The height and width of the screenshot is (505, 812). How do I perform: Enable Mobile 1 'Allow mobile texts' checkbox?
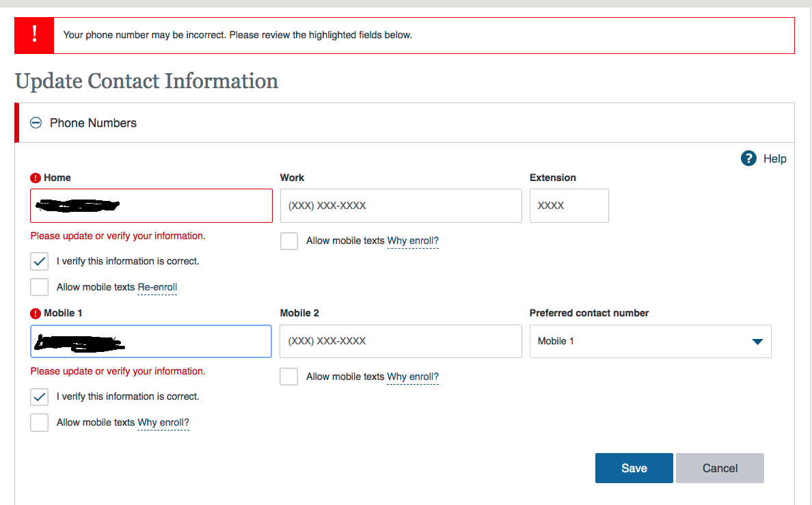tap(40, 422)
